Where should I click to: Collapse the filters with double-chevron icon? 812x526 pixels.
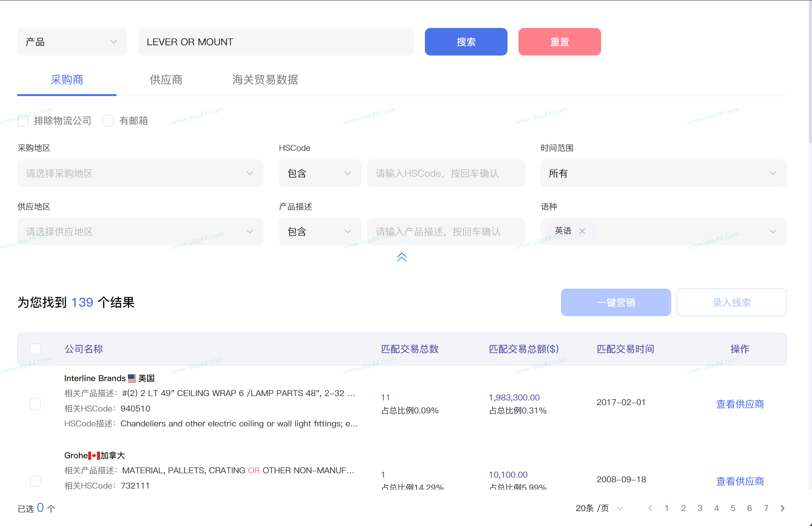coord(402,257)
